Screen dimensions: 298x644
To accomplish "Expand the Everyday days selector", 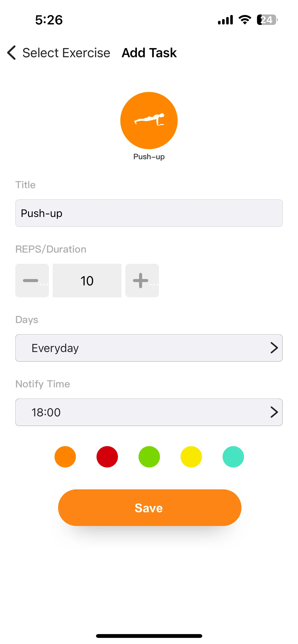I will click(x=149, y=348).
